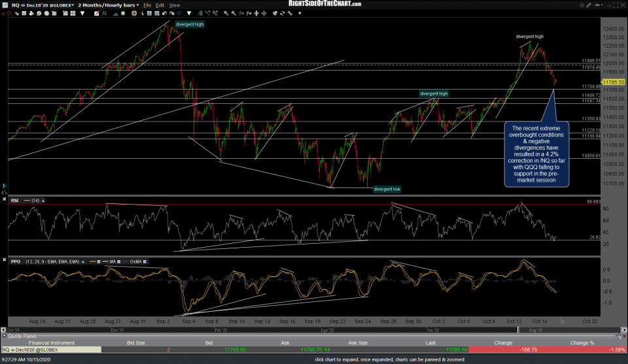Click the printer icon in the toolbar
Viewport: 628px width, 364px height.
tap(31, 13)
